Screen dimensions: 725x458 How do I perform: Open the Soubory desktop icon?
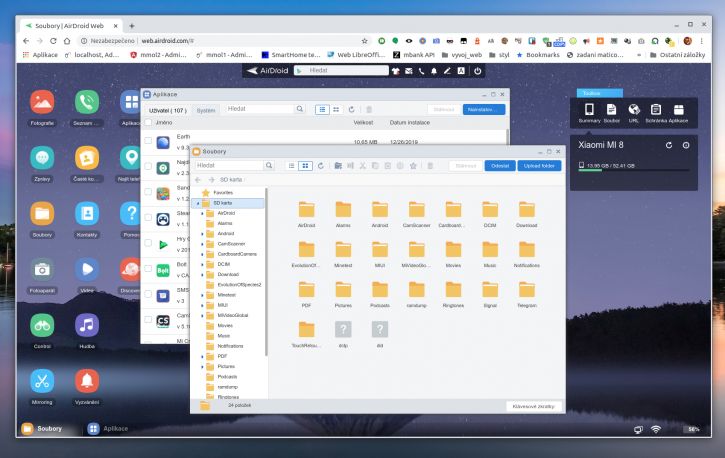tap(42, 214)
